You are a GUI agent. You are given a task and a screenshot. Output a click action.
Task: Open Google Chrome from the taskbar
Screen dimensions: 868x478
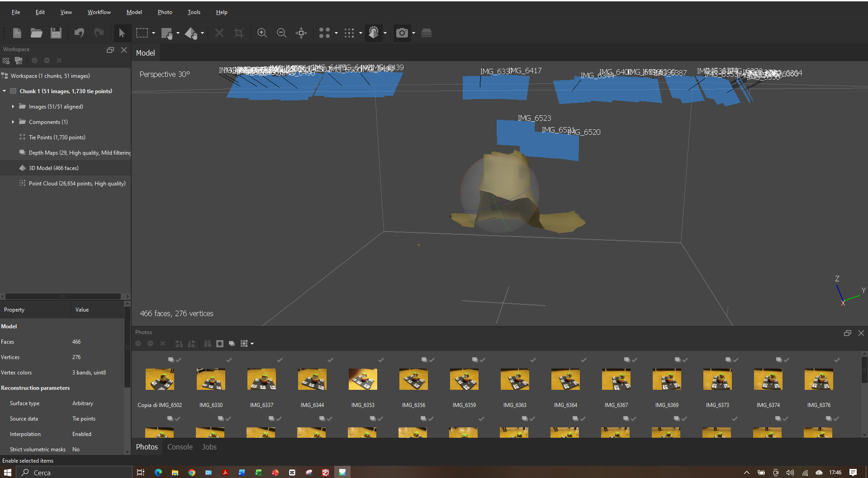click(191, 472)
